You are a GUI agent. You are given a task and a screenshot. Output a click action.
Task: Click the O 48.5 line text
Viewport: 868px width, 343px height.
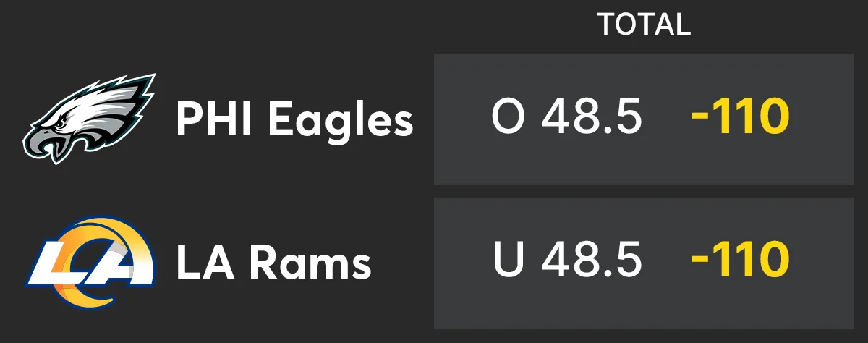point(566,118)
